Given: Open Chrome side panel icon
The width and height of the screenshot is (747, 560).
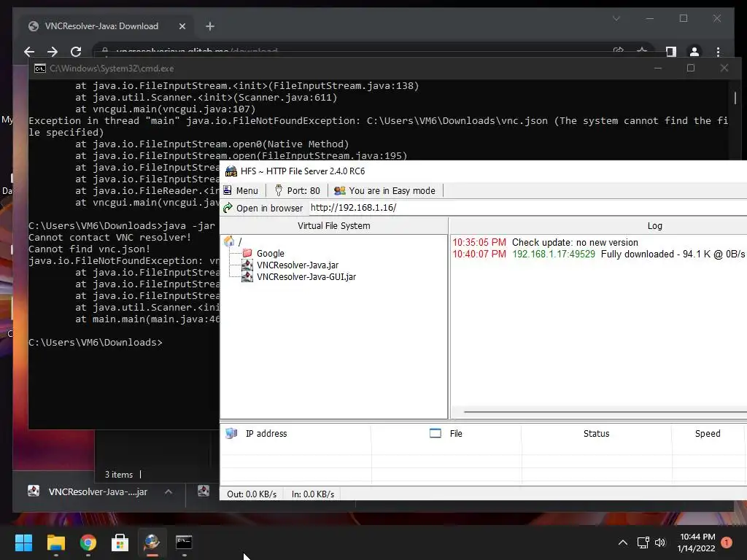Looking at the screenshot, I should click(671, 52).
